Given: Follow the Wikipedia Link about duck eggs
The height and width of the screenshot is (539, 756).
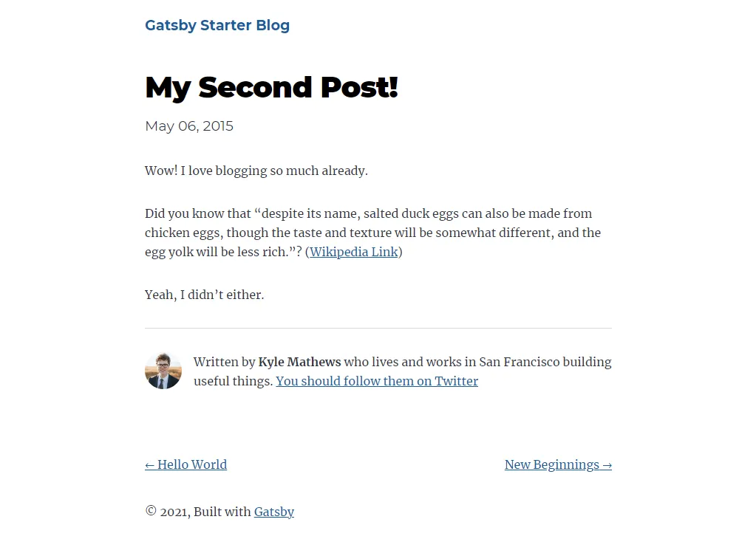Looking at the screenshot, I should point(353,252).
